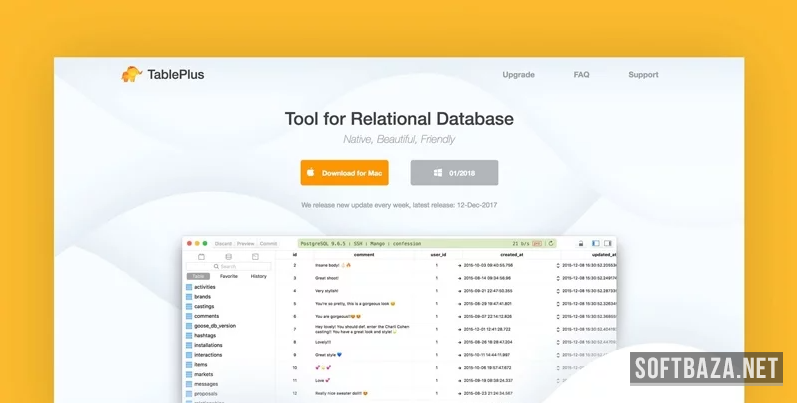Click the TablePlus elephant logo
The image size is (797, 403).
131,74
